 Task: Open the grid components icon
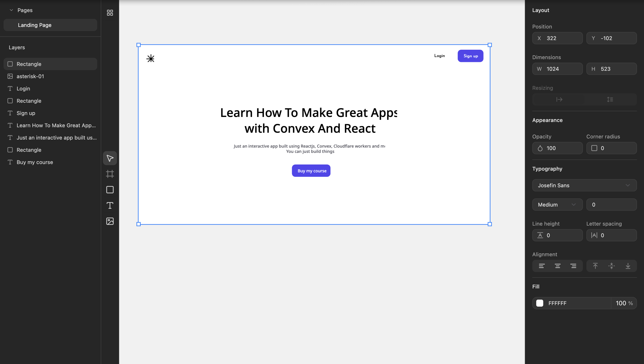click(110, 12)
